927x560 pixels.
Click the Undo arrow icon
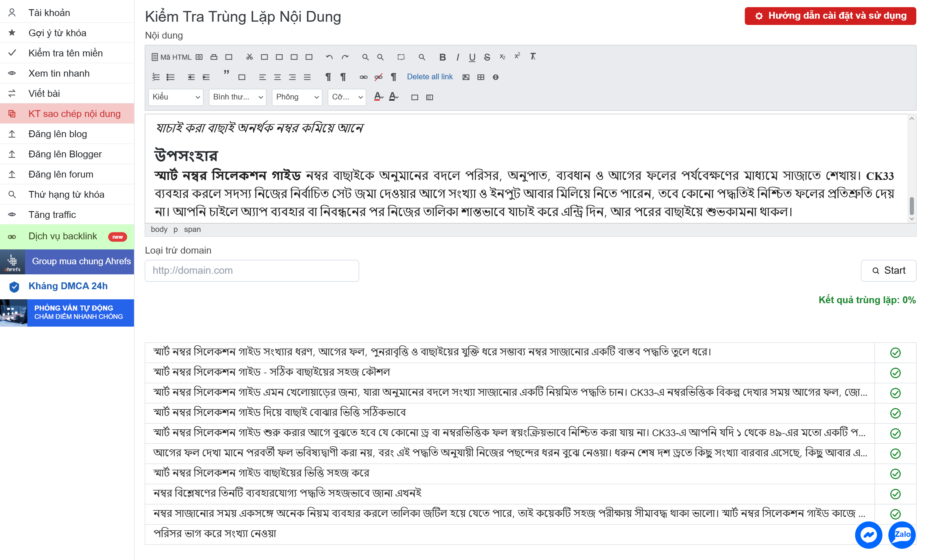pos(329,57)
